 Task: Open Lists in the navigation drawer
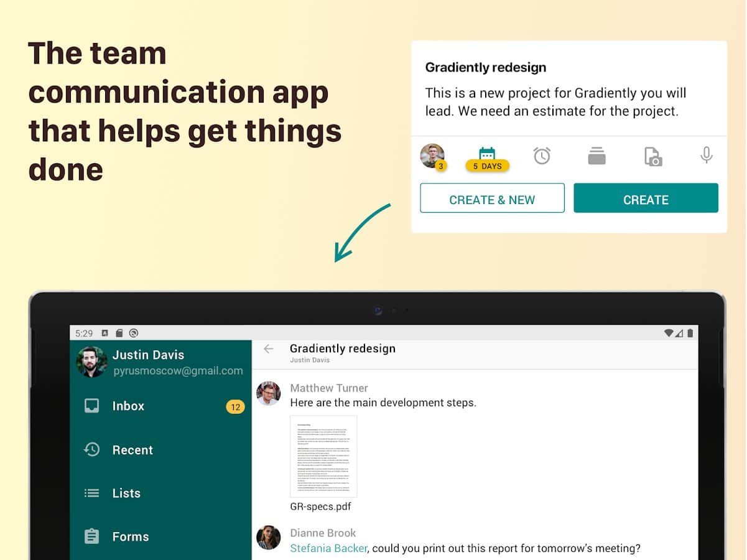click(x=126, y=493)
